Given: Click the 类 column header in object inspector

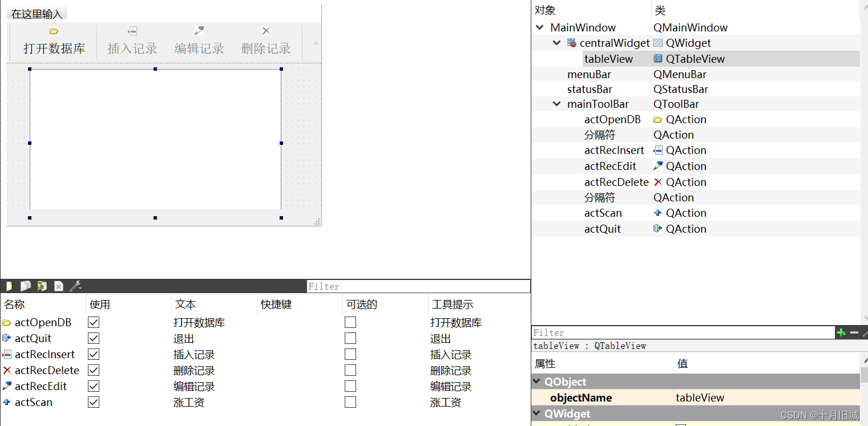Looking at the screenshot, I should pos(756,10).
